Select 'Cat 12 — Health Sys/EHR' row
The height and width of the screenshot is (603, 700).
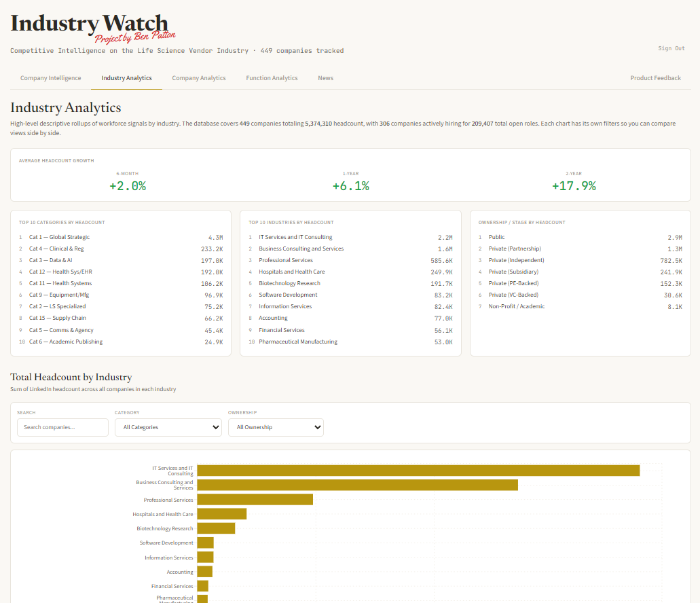(121, 272)
